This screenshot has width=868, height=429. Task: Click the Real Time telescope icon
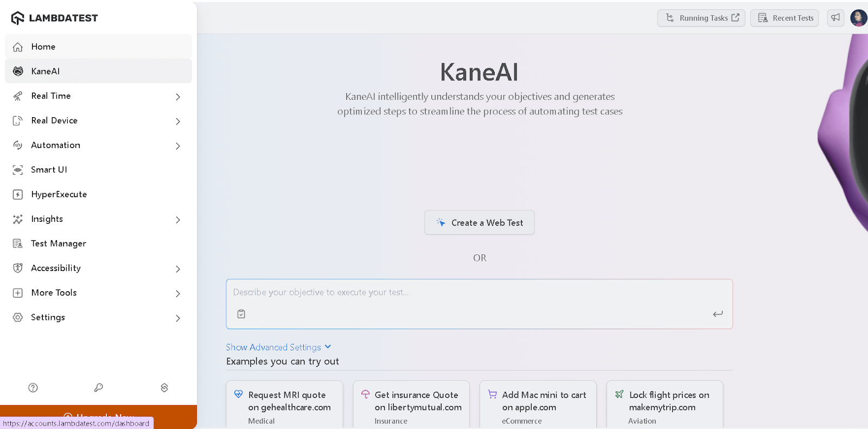click(18, 96)
